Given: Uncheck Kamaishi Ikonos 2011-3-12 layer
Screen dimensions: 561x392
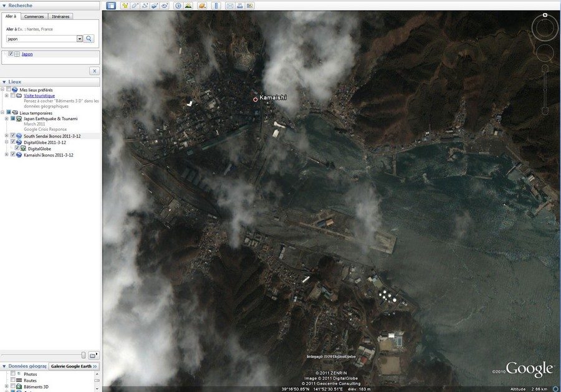Looking at the screenshot, I should pos(13,155).
